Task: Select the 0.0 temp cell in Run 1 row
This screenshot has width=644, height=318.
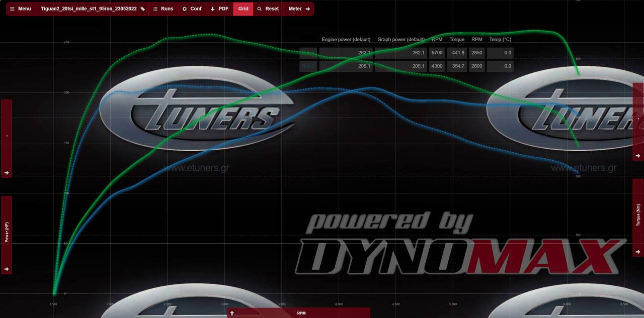Action: (x=500, y=66)
